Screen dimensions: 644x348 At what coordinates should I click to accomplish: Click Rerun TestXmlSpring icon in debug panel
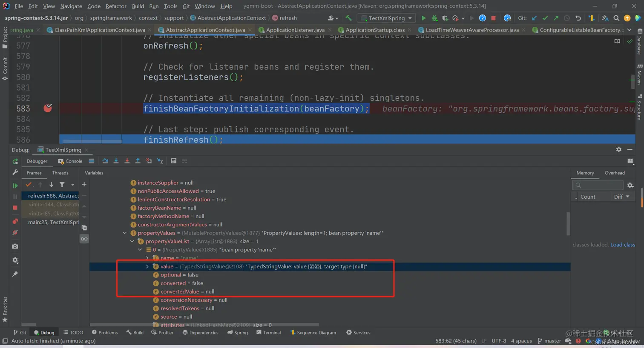[15, 161]
